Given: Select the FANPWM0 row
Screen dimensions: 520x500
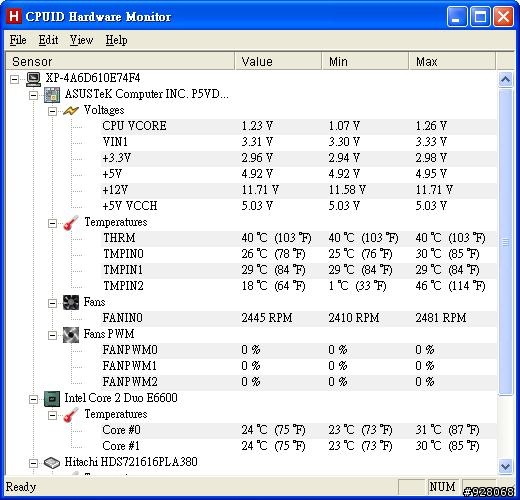Looking at the screenshot, I should coord(298,350).
